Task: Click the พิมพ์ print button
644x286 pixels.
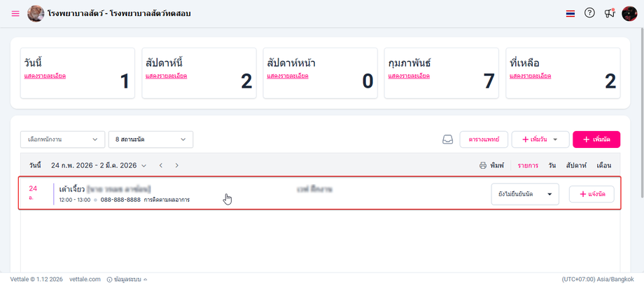Action: click(492, 165)
